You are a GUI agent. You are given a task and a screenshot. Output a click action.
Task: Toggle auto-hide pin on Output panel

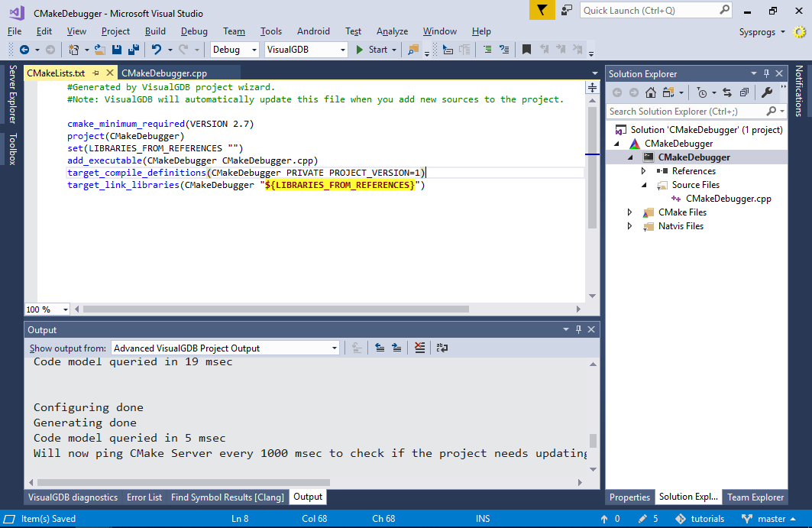pos(578,329)
